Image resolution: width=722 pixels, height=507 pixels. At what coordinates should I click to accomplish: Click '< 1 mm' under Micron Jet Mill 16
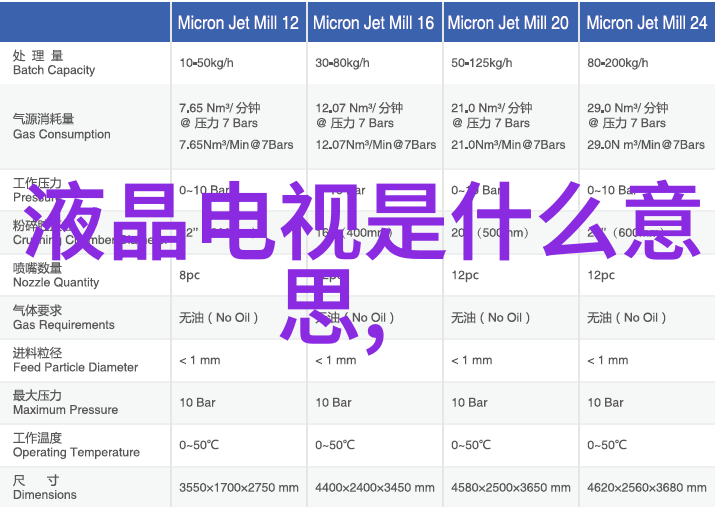336,361
